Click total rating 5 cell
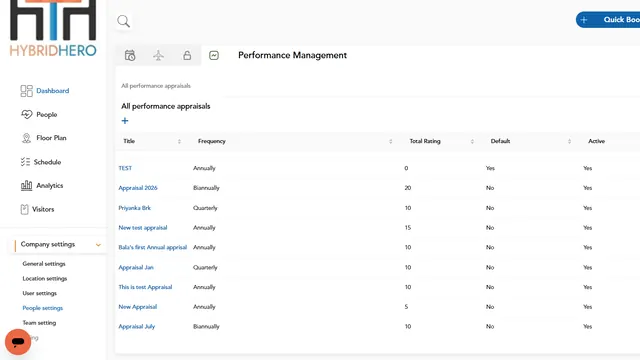The height and width of the screenshot is (360, 640). (406, 307)
